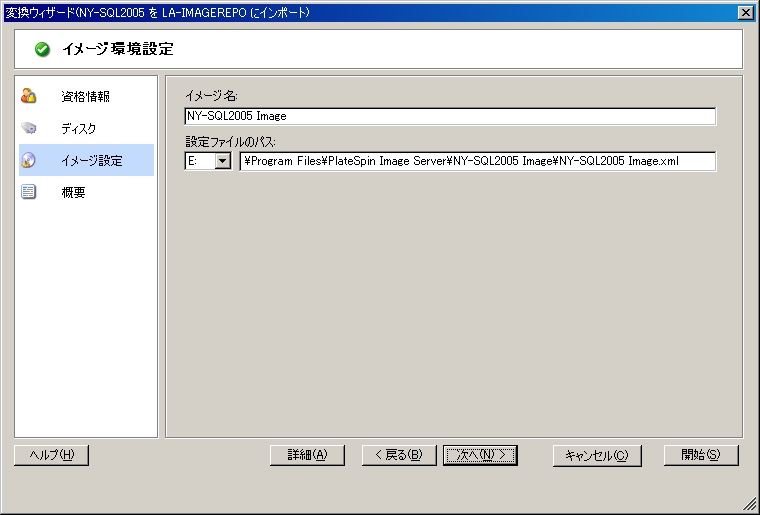Start the conversion with 開始(S)
This screenshot has width=760, height=515.
(701, 455)
